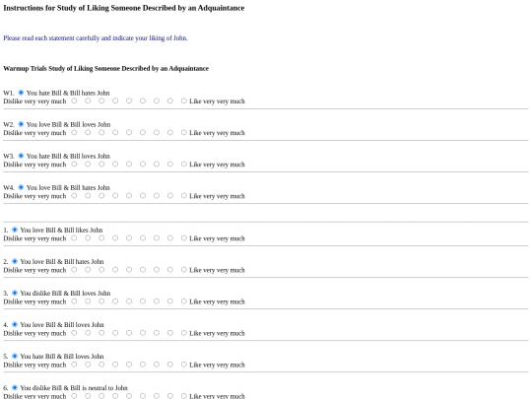Pick item 2 radio nearest 'Like very very much'
Screen dimensions: 532x399
coord(184,269)
